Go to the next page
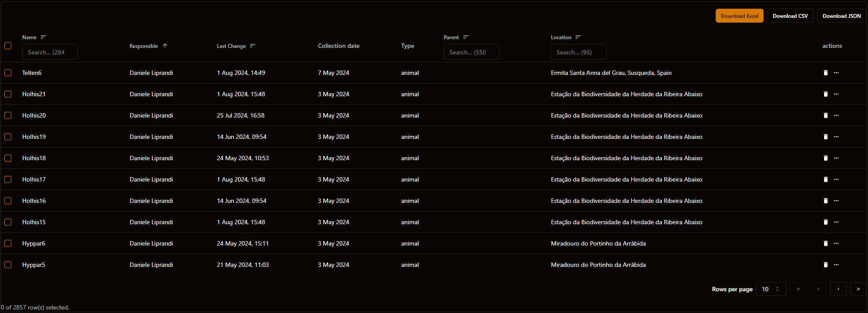868x313 pixels. point(838,289)
